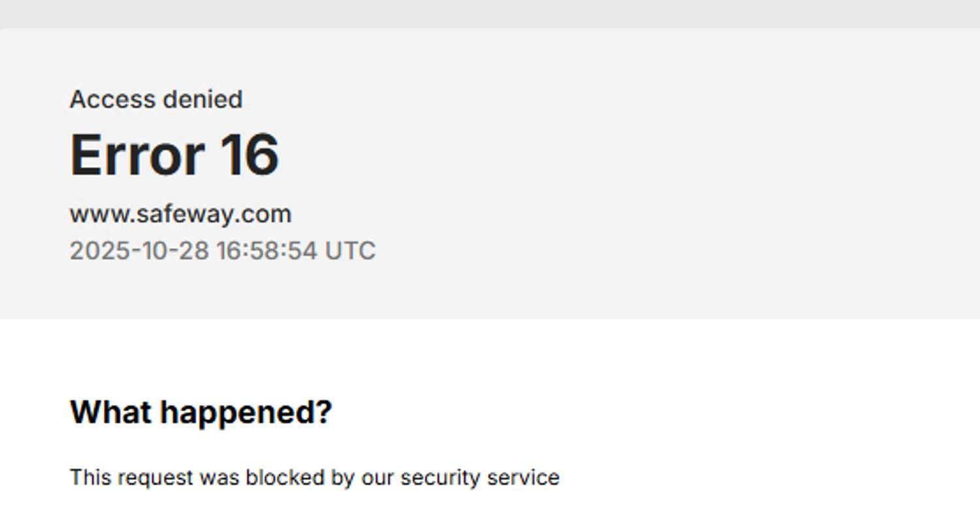Click the "What happened?" heading
The image size is (980, 525).
click(x=201, y=412)
